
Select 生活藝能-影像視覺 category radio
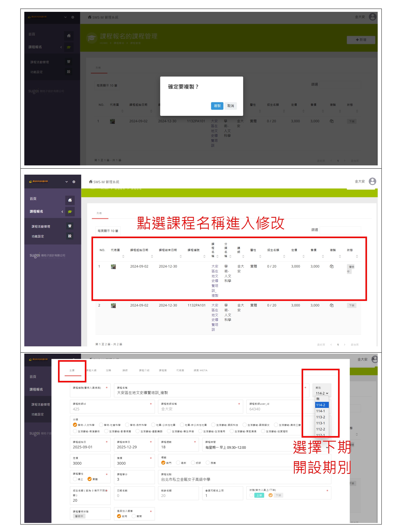(106, 431)
